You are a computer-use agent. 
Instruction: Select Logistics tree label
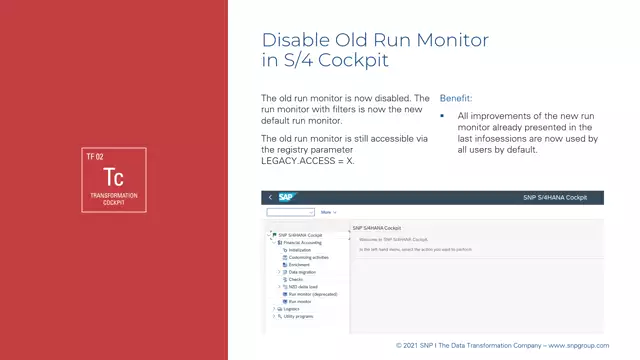tap(291, 309)
